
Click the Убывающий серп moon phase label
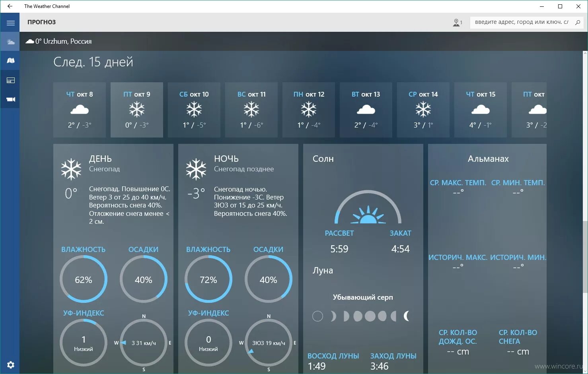point(363,297)
